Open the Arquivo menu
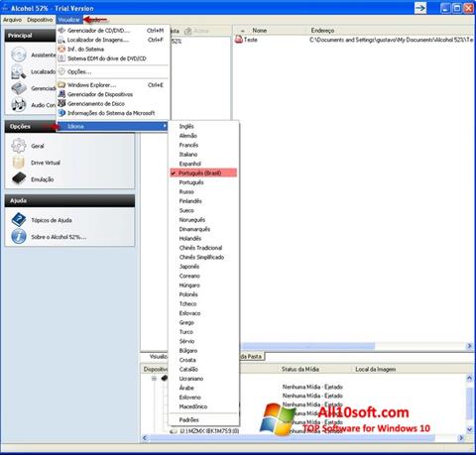476x455 pixels. (12, 20)
